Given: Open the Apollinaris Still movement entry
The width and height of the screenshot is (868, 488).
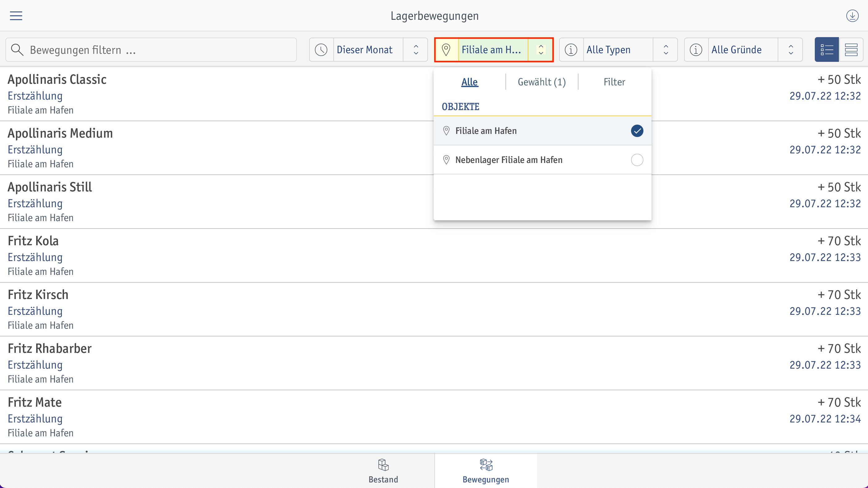Looking at the screenshot, I should [434, 202].
